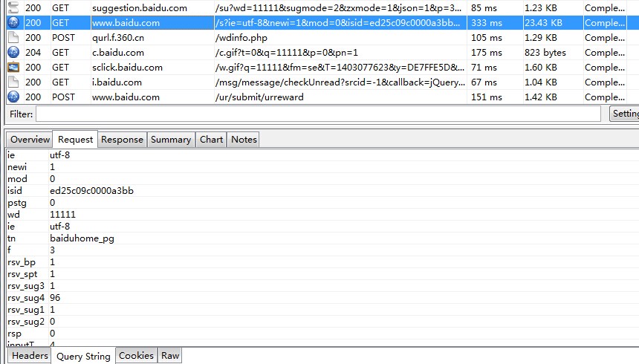Click the rsv_sug1 parameter name
Viewport: 639px width, 364px height.
tap(26, 310)
